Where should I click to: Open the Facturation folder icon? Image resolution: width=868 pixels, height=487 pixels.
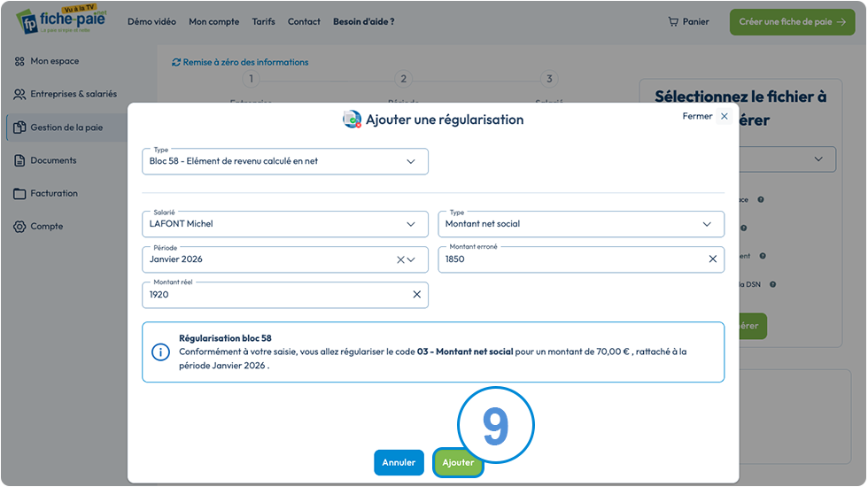click(19, 194)
